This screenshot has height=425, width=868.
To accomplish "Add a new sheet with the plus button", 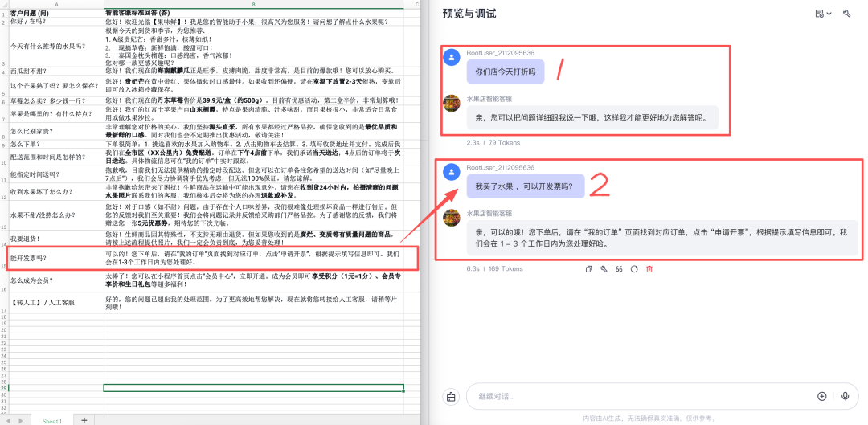I will tap(84, 420).
